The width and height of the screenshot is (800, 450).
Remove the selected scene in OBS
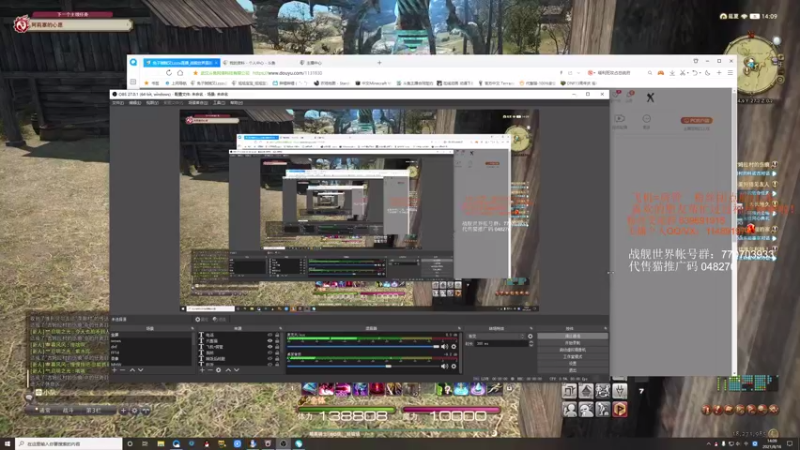tap(123, 370)
